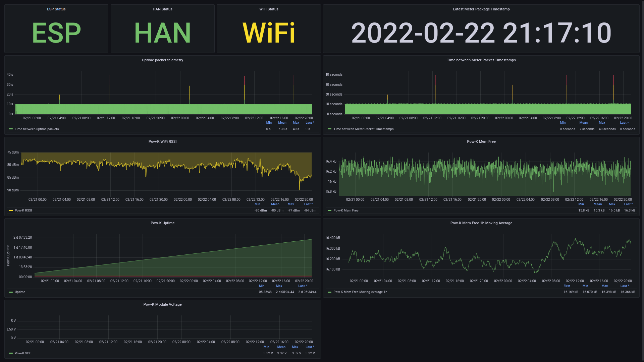Click the legend marker for "Pow-K VCC"
Screen dimensions: 644x362
(10, 353)
